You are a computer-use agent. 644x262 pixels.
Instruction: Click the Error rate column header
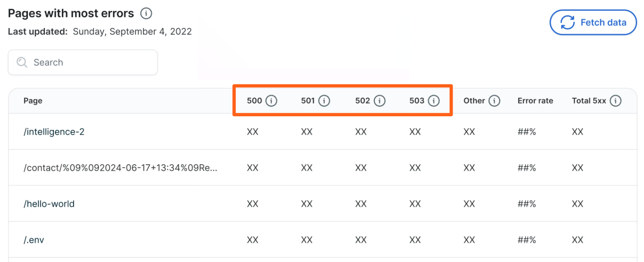click(535, 101)
